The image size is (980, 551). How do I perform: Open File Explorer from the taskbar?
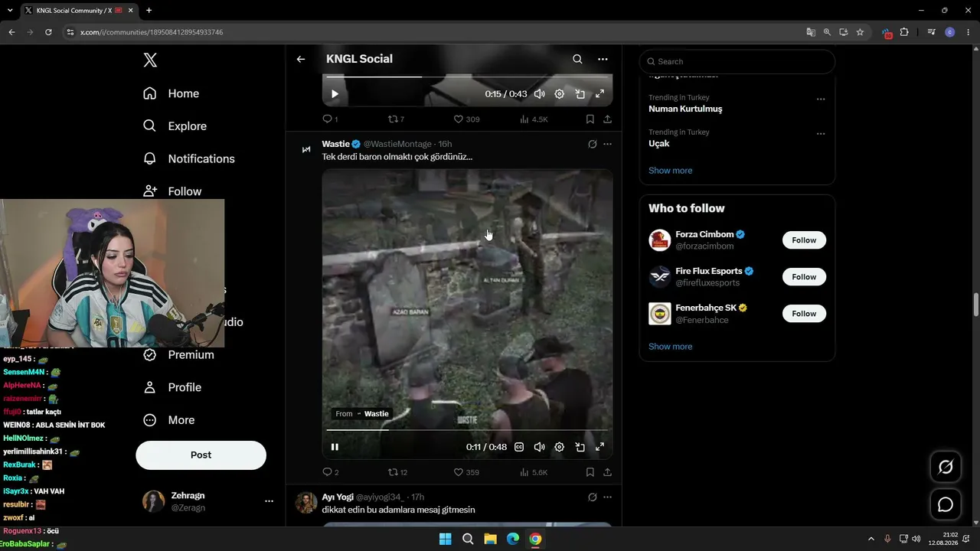pyautogui.click(x=490, y=539)
